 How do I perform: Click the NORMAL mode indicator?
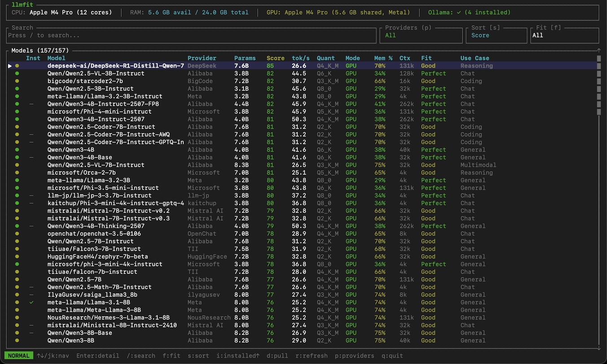(x=19, y=356)
